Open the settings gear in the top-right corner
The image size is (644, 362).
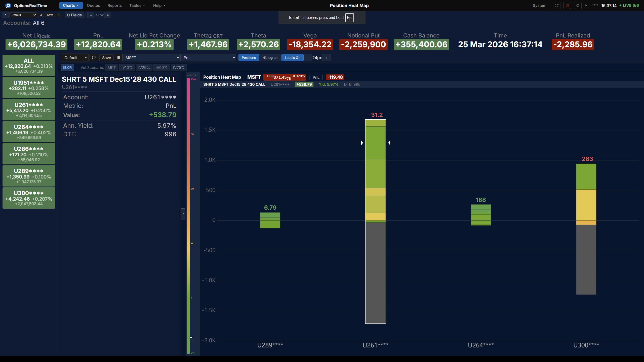pyautogui.click(x=578, y=5)
